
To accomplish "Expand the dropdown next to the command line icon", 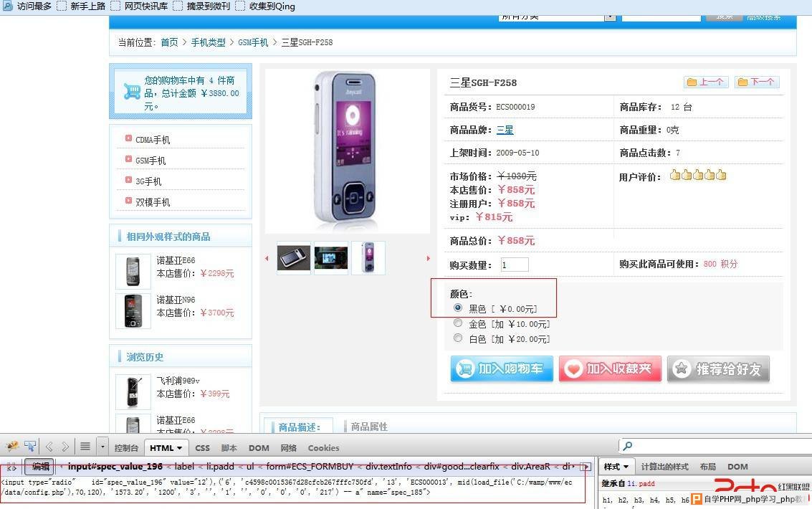I will pyautogui.click(x=102, y=447).
